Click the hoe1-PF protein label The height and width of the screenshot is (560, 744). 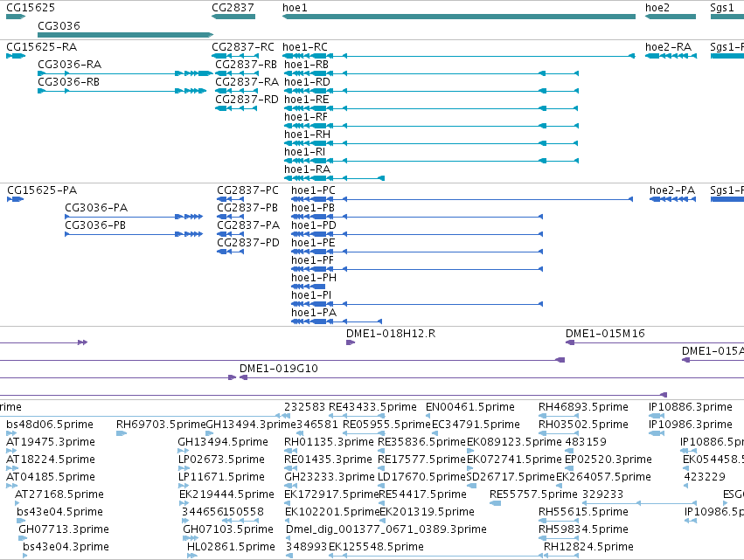(x=312, y=260)
